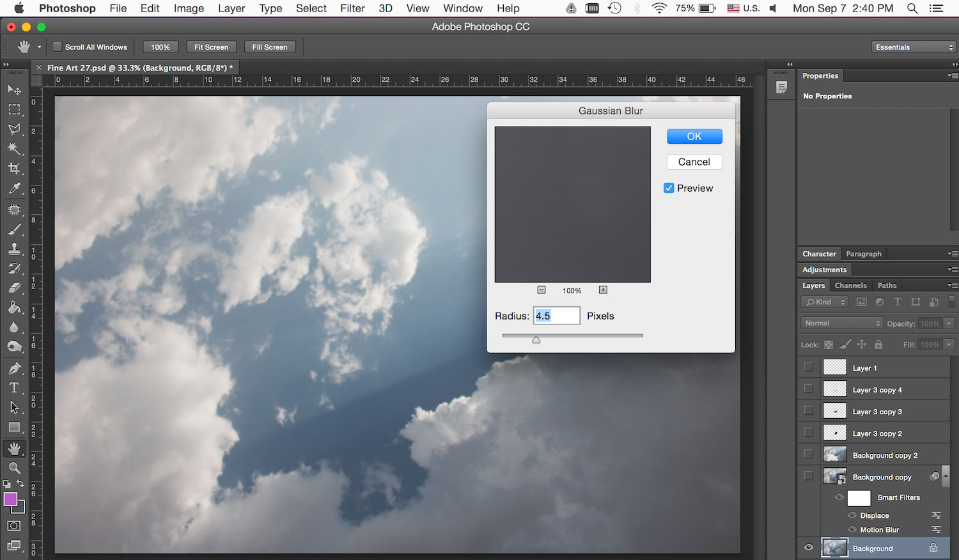The height and width of the screenshot is (560, 959).
Task: Zoom out the Gaussian Blur preview
Action: coord(542,290)
